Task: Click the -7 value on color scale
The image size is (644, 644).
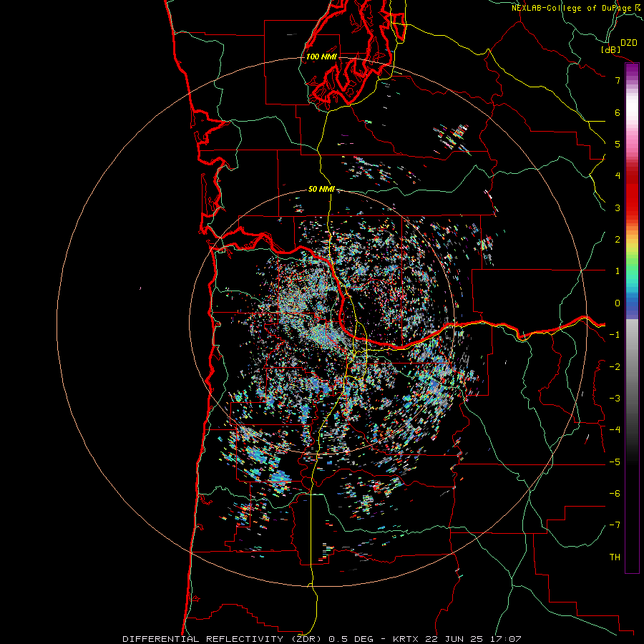Action: pos(615,525)
